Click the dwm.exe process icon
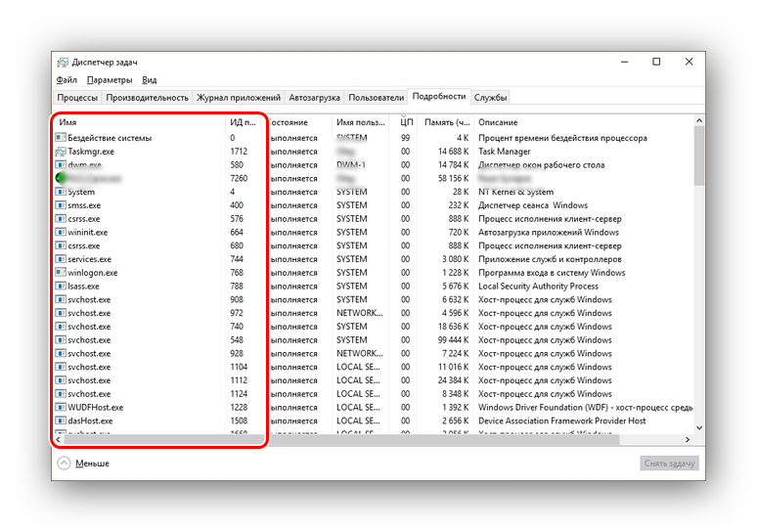Screen dimensions: 757x532 [x=61, y=164]
